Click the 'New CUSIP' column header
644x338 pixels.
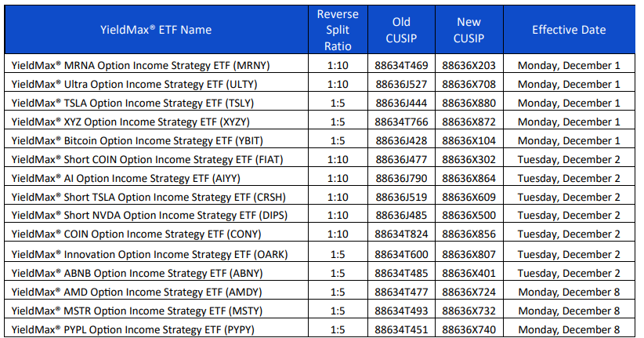pos(469,30)
